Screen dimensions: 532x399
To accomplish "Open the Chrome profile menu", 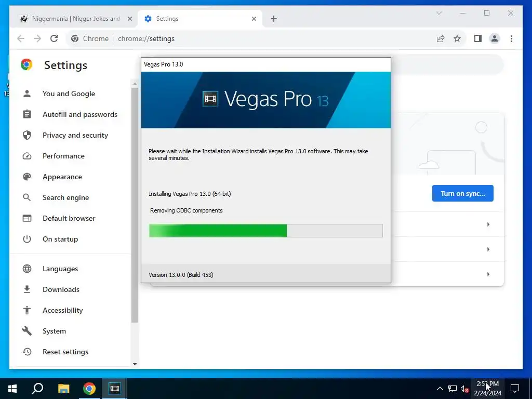I will [x=495, y=38].
